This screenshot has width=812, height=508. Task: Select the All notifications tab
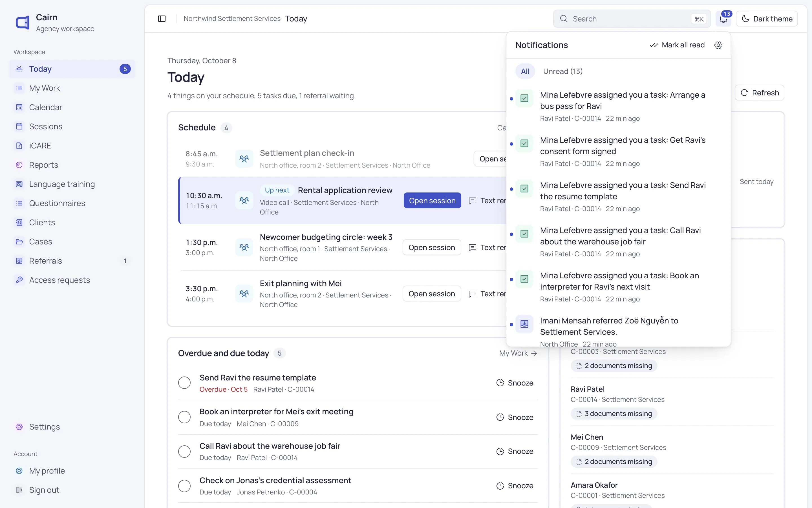click(x=525, y=71)
